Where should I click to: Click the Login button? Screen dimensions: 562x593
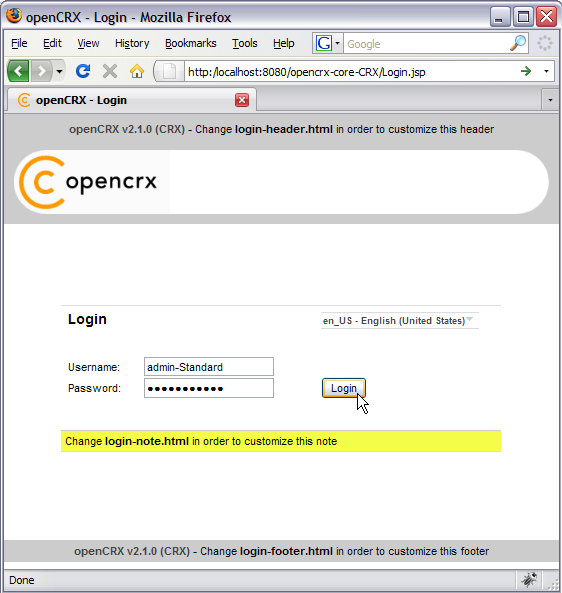point(343,388)
